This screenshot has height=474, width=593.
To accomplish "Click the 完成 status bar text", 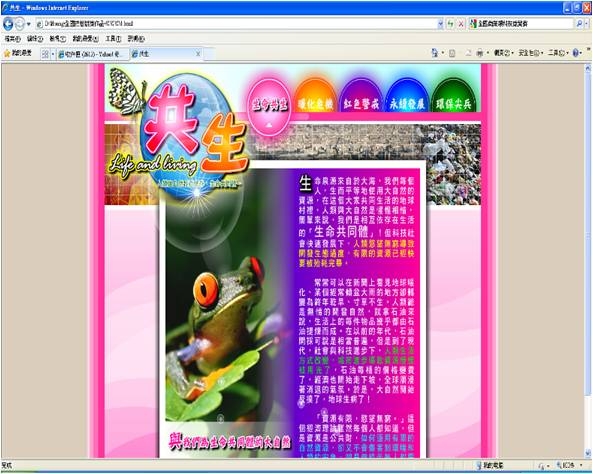I will [x=7, y=465].
